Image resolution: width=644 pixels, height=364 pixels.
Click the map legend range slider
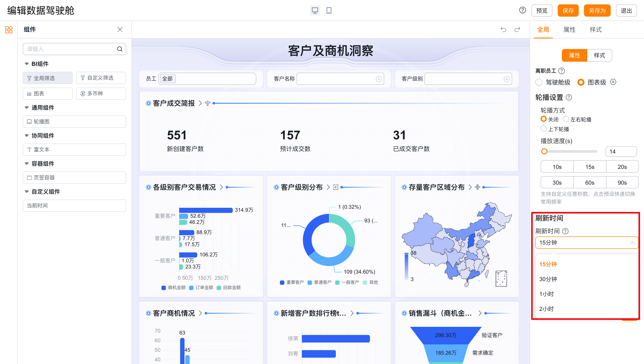407,266
